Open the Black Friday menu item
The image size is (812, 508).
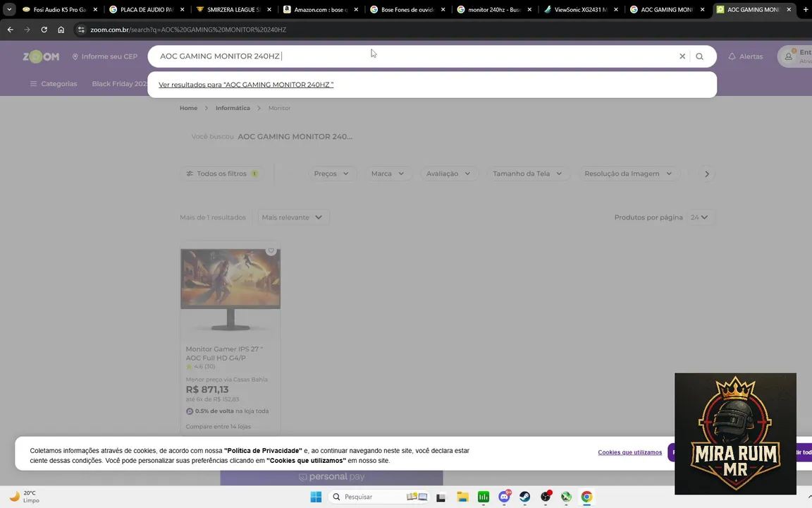120,83
